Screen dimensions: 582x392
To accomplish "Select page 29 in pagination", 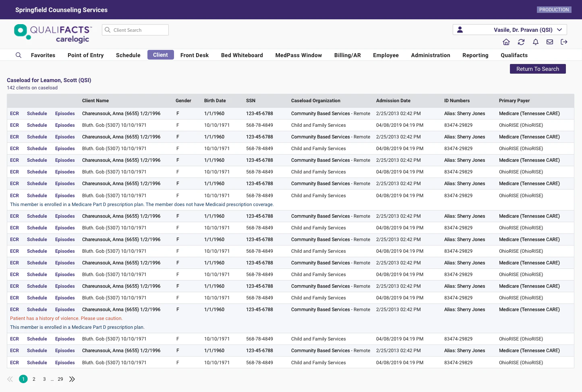I will pos(60,379).
